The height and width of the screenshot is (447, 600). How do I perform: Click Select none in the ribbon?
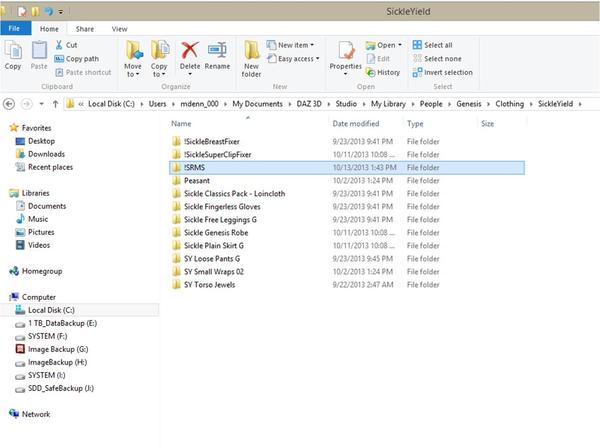437,59
